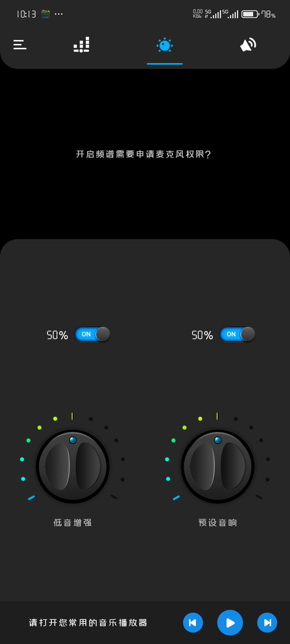The width and height of the screenshot is (290, 644).
Task: Play music with the play button
Action: pyautogui.click(x=230, y=622)
